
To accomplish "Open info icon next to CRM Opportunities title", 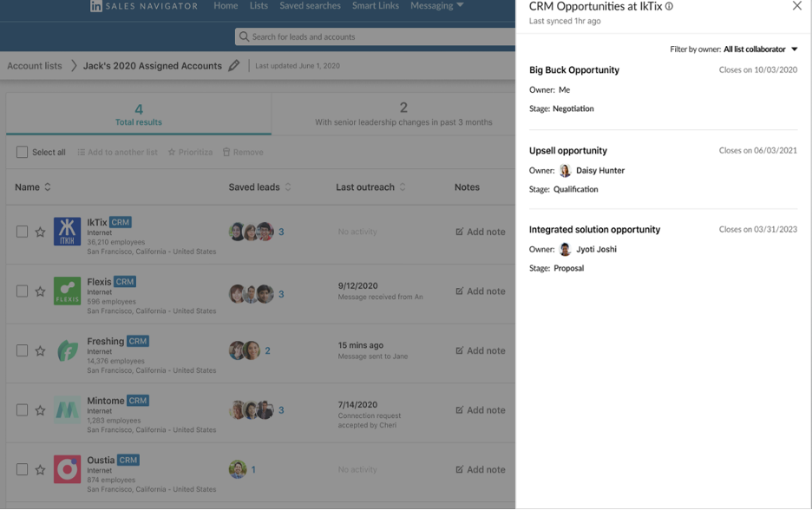I will (669, 7).
